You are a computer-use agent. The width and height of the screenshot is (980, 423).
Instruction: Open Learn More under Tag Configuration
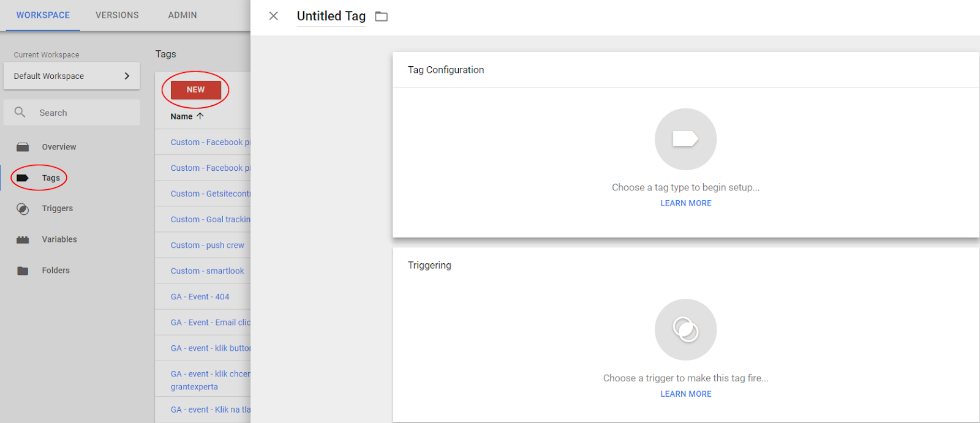tap(686, 203)
